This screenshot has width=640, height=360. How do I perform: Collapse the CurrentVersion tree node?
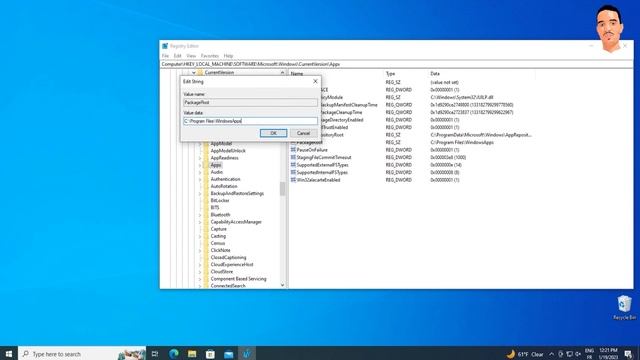(x=193, y=73)
